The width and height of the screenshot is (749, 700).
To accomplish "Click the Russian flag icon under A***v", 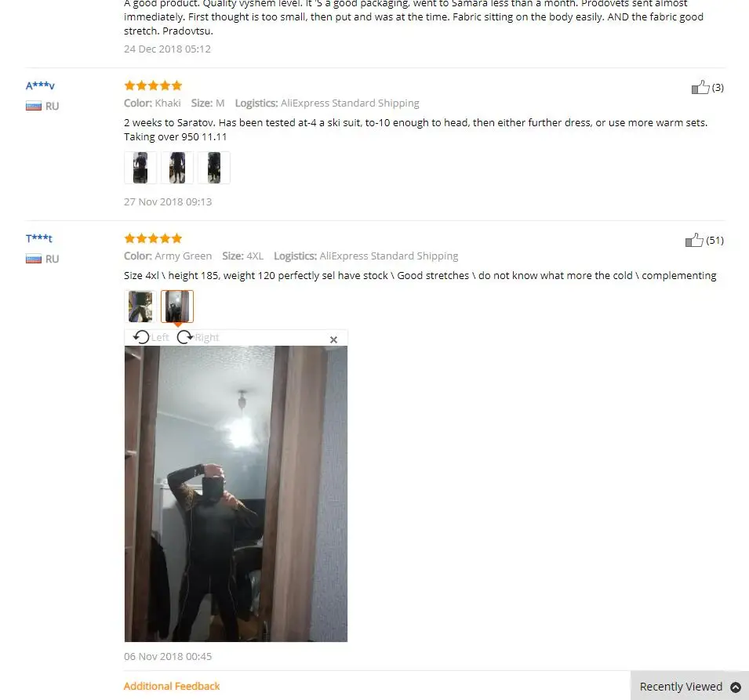I will tap(34, 106).
